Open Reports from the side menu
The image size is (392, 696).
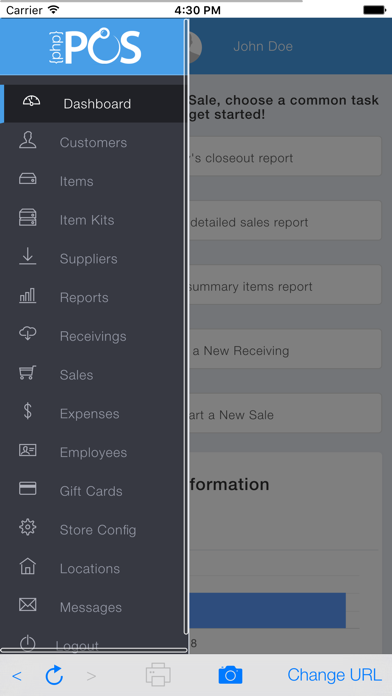pos(92,297)
